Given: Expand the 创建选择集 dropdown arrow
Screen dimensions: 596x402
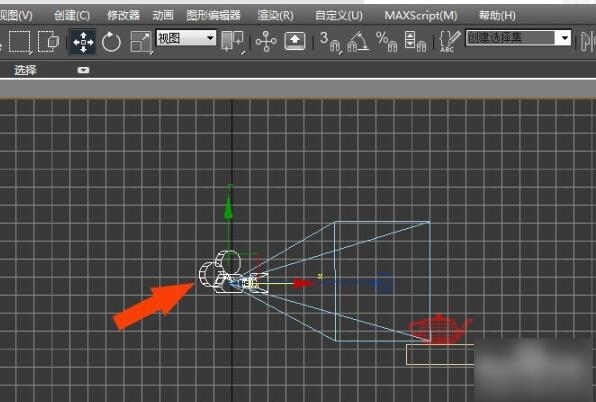Looking at the screenshot, I should 564,38.
